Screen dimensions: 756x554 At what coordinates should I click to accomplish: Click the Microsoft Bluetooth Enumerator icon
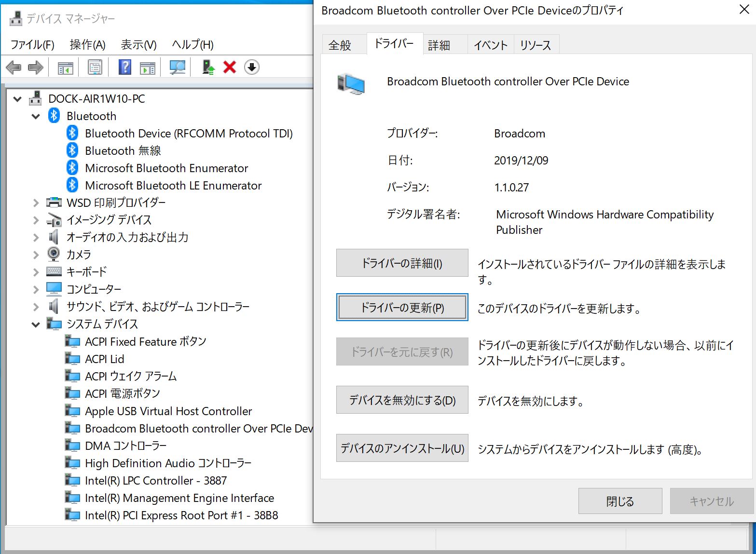tap(72, 168)
